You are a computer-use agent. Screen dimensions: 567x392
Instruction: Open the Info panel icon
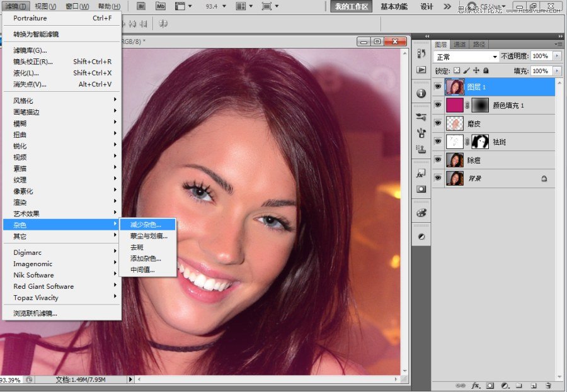tap(421, 93)
